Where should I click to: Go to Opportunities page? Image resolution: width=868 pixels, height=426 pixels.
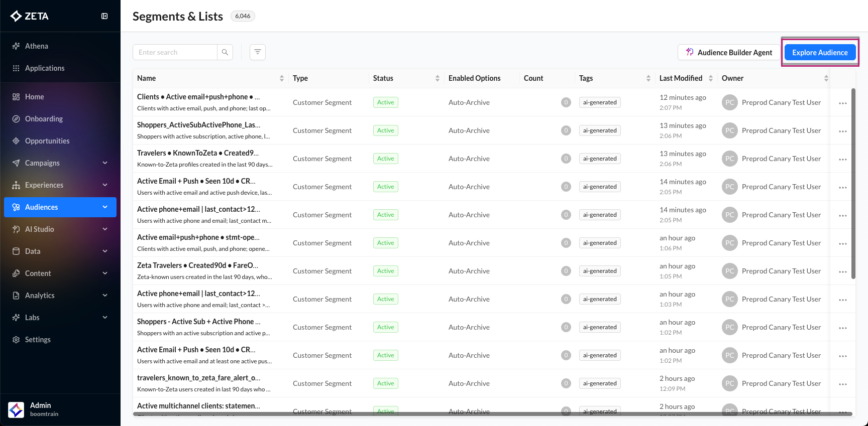coord(47,141)
